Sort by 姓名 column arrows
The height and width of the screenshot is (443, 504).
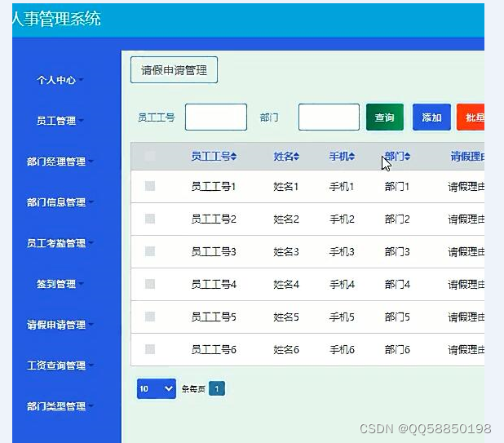click(x=296, y=157)
